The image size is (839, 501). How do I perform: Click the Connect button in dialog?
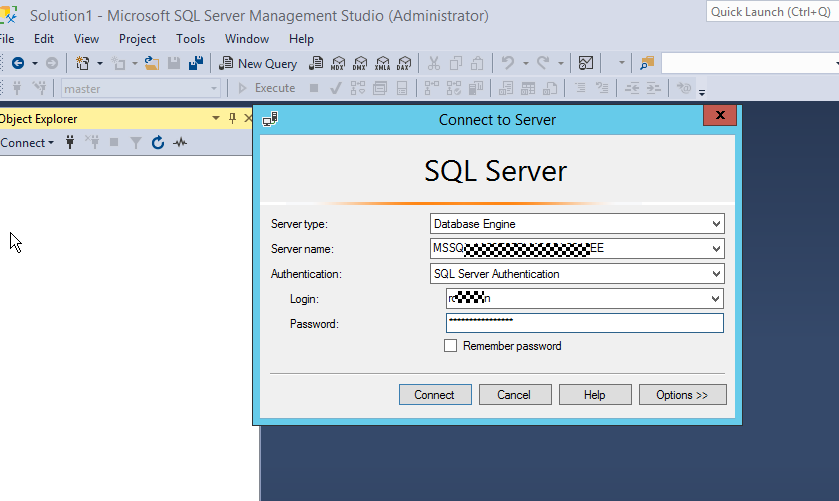coord(435,394)
